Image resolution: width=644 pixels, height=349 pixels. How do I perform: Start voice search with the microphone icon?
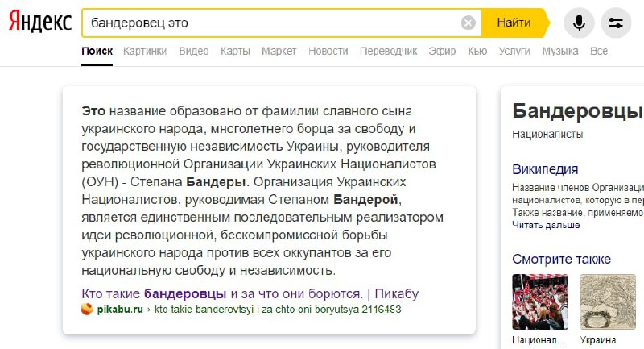tap(579, 23)
